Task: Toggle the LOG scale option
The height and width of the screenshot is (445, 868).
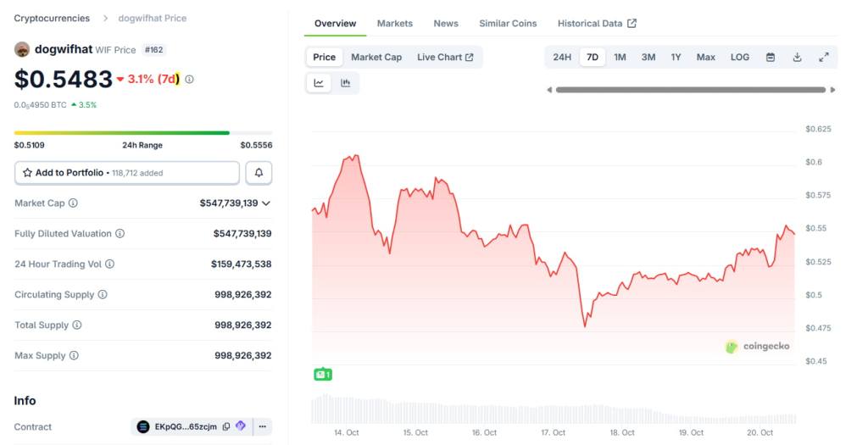Action: (740, 58)
